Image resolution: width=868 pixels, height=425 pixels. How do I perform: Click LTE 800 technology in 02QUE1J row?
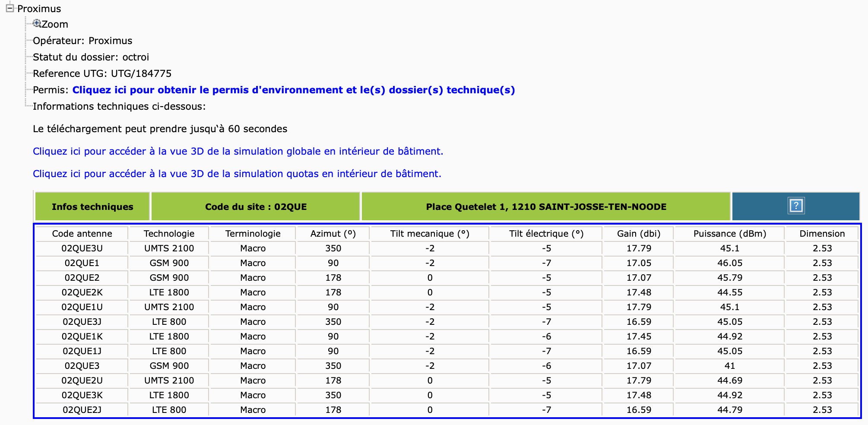point(169,351)
